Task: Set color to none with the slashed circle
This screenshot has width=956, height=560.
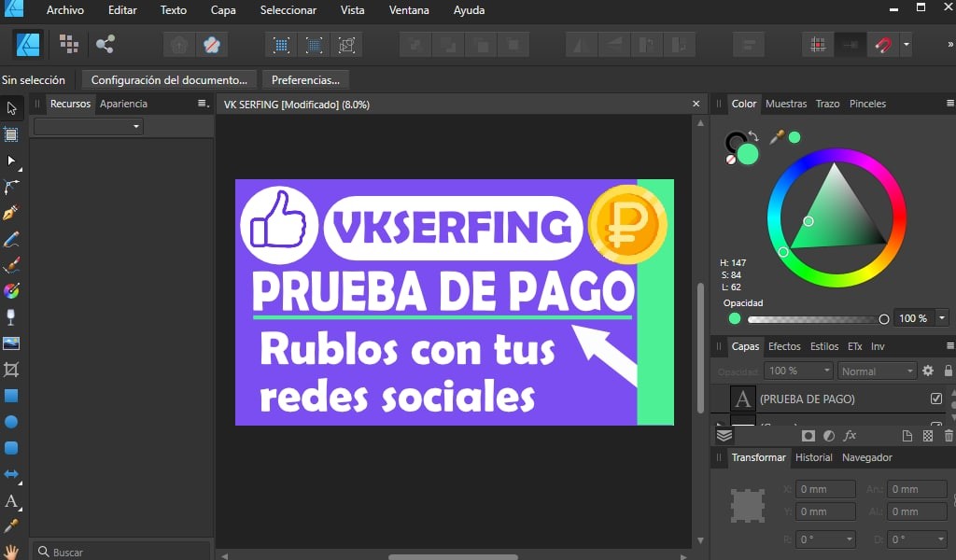Action: click(x=730, y=160)
